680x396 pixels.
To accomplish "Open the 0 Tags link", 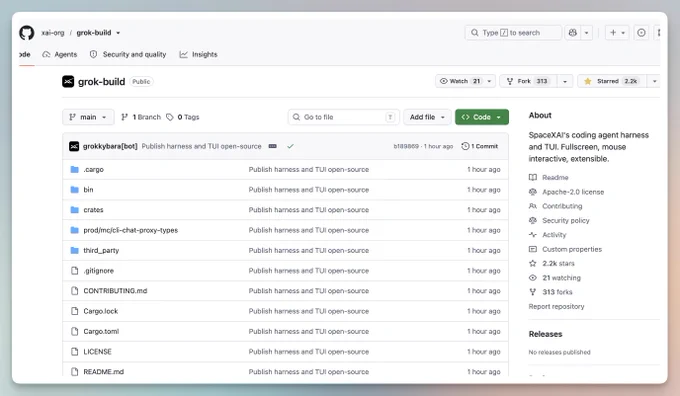I will click(x=183, y=117).
